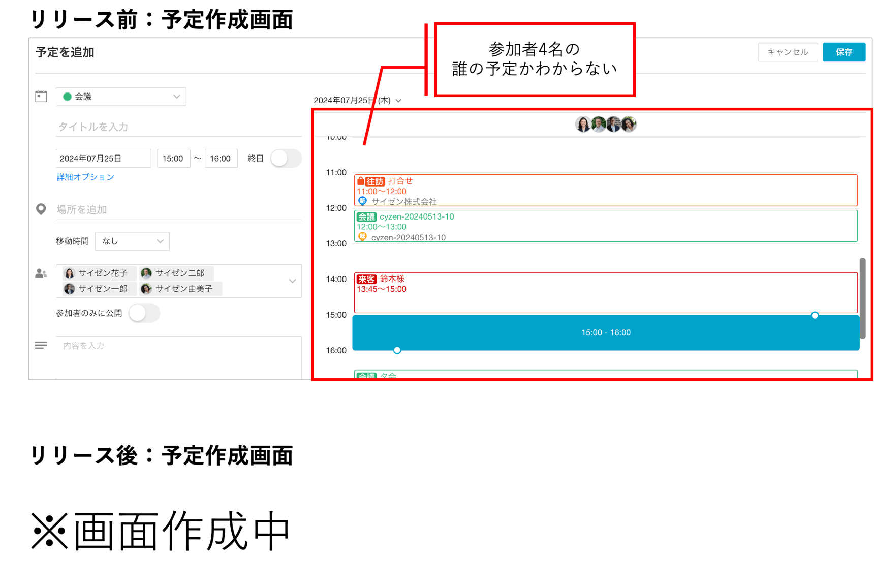This screenshot has width=874, height=588.
Task: Enable the 終日 (all-day) toggle
Action: tap(286, 158)
